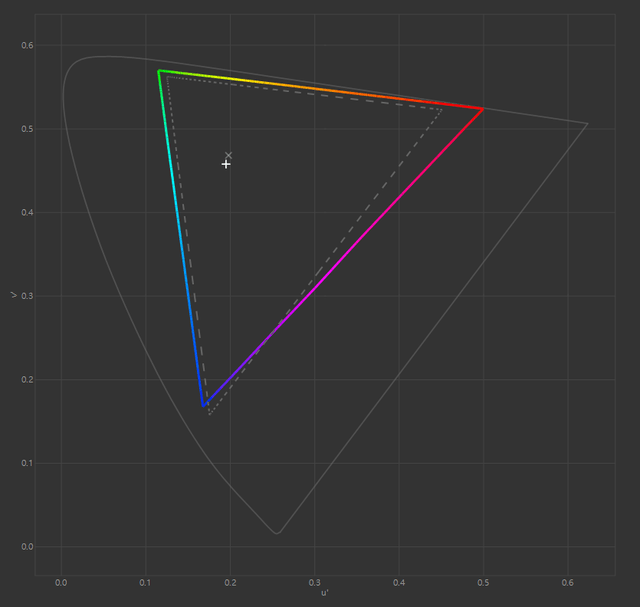Click the u' horizontal axis label

[x=325, y=593]
